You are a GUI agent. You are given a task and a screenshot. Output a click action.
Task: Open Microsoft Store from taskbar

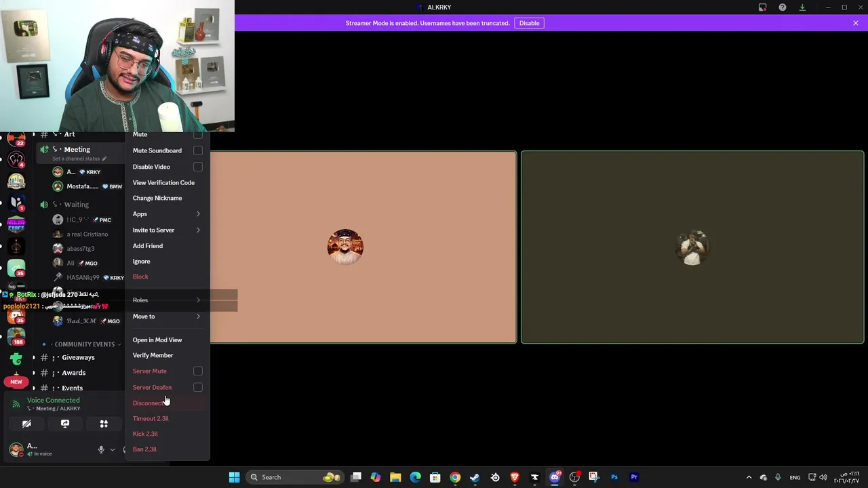(435, 477)
